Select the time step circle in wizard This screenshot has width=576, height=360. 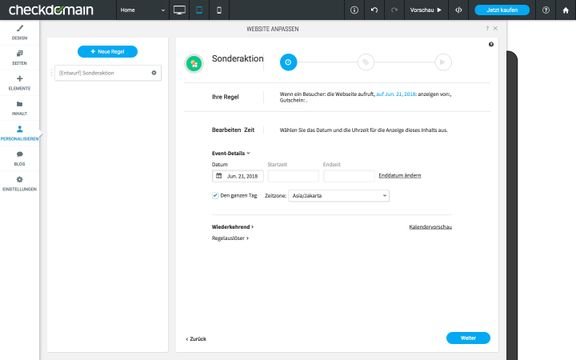point(288,62)
